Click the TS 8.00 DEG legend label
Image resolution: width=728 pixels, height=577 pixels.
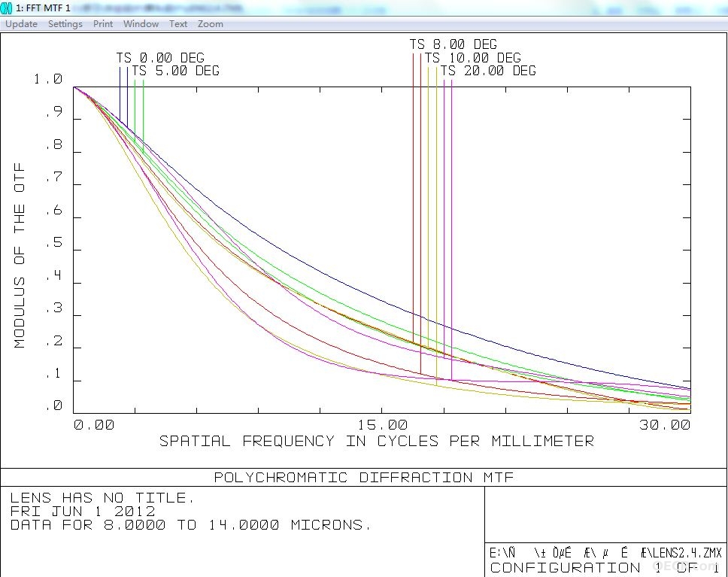coord(453,44)
